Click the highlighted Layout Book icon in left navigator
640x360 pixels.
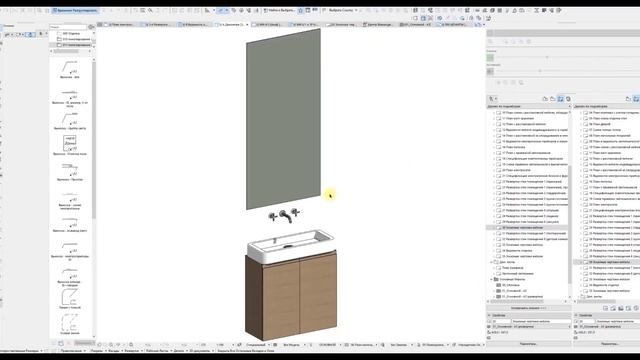[x=561, y=99]
